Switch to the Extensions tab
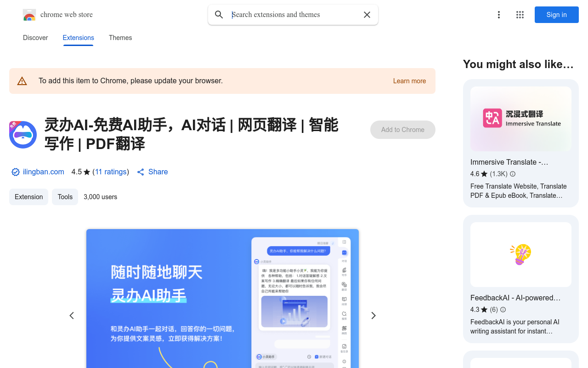 (79, 38)
